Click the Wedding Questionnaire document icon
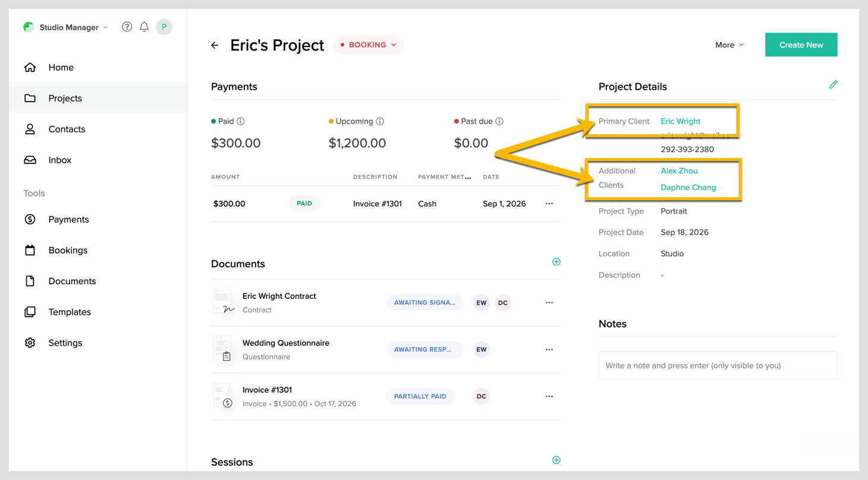Screen dimensions: 868x480 (x=224, y=349)
